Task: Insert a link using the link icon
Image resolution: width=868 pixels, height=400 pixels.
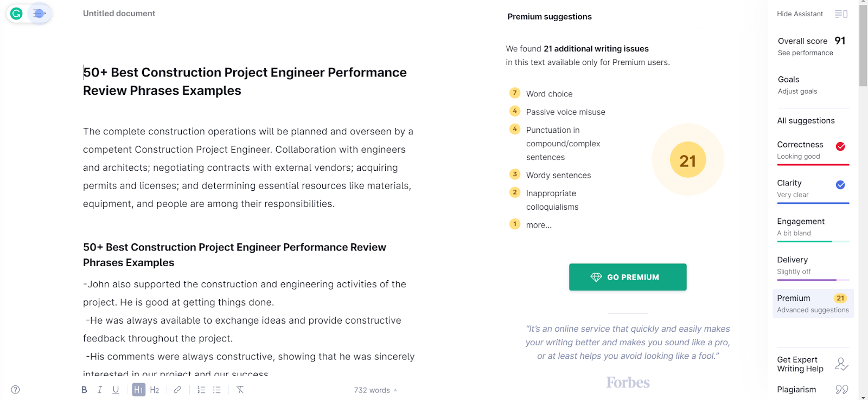Action: coord(177,390)
